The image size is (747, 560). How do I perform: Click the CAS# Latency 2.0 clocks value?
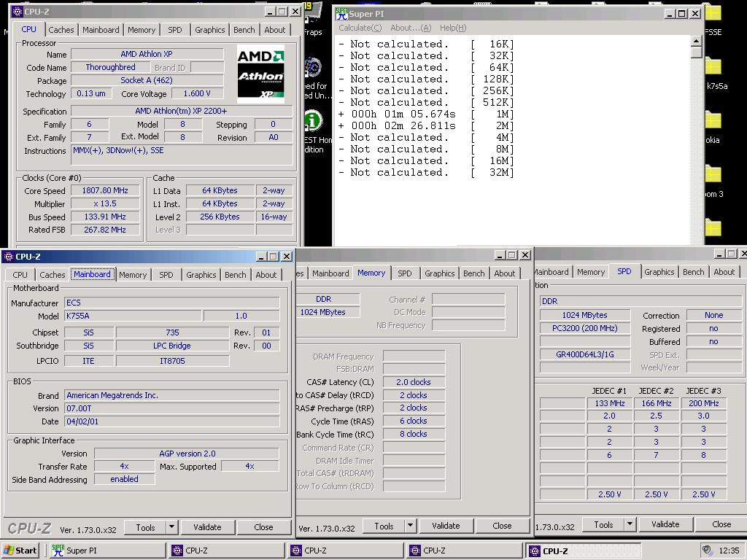(414, 382)
